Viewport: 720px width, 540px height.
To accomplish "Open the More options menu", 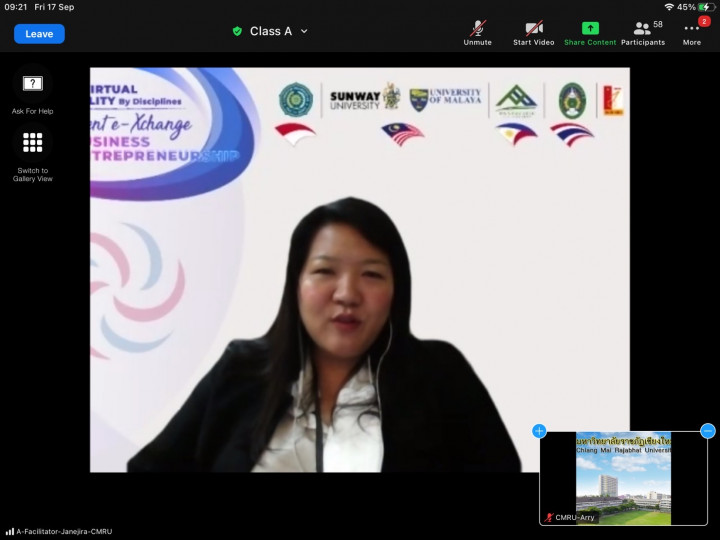I will point(692,34).
